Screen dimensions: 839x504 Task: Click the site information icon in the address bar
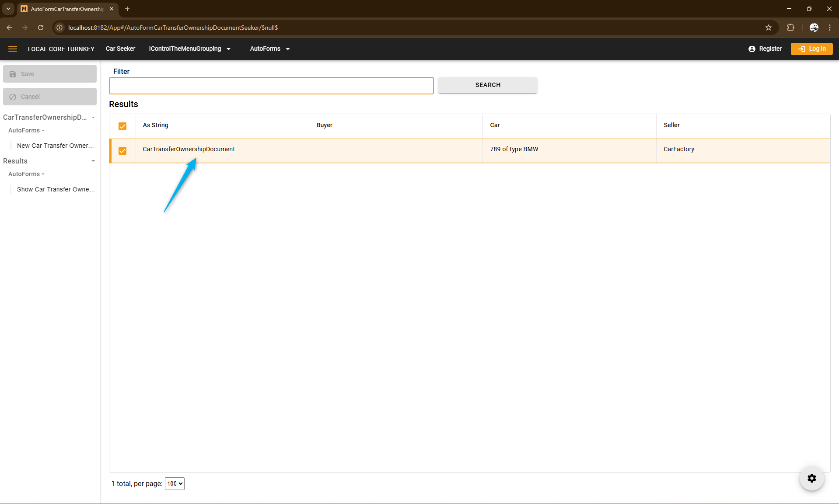60,28
